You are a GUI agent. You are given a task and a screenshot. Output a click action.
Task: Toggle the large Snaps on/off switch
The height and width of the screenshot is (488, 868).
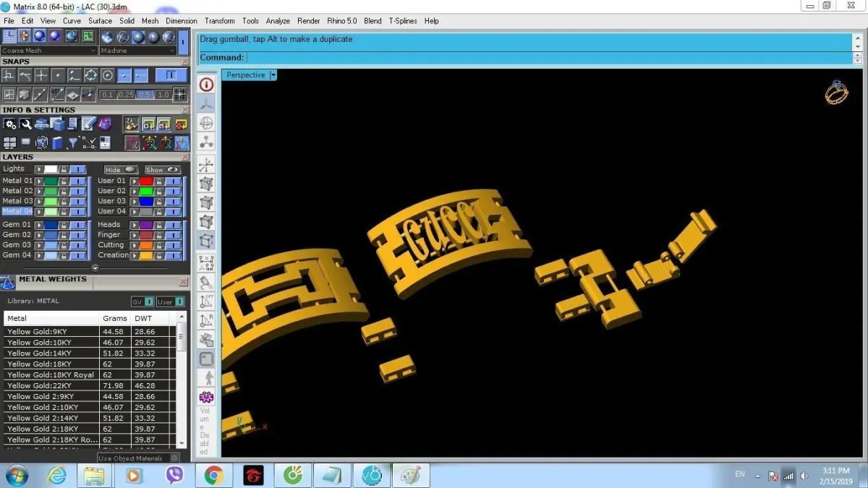tap(171, 75)
